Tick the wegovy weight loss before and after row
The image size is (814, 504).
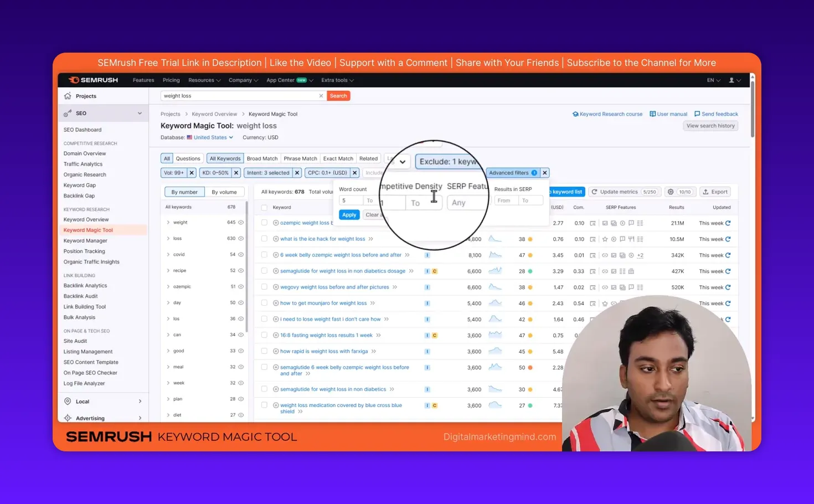264,287
